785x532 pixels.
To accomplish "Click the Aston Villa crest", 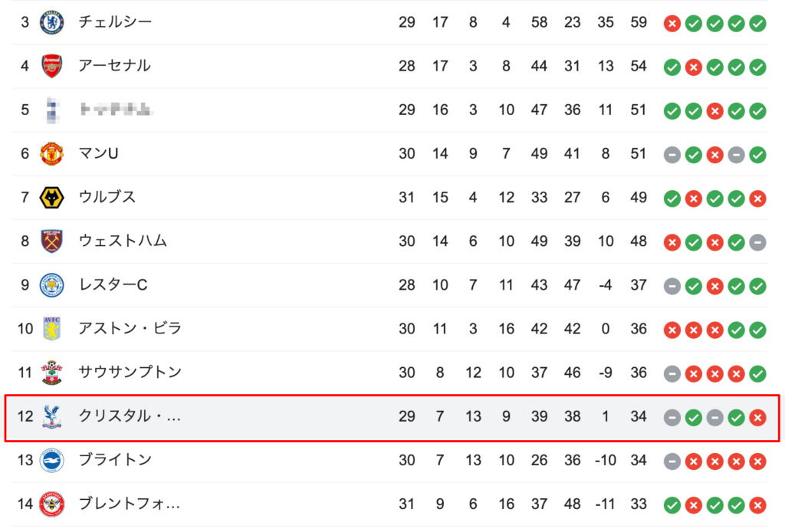I will 51,329.
